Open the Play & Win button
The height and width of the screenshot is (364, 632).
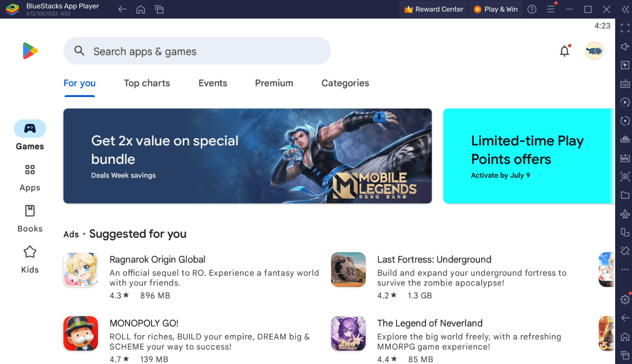pos(496,9)
